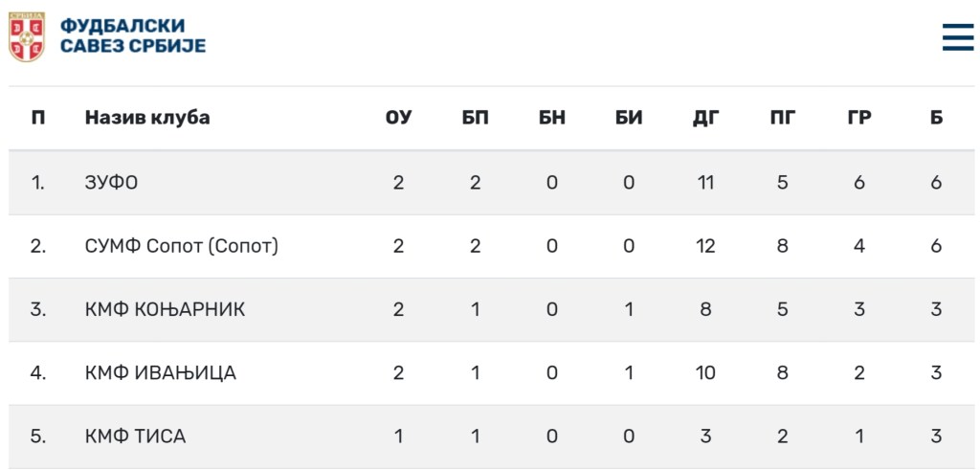Click the Serbian football federation crest logo
The height and width of the screenshot is (470, 980).
pyautogui.click(x=27, y=36)
